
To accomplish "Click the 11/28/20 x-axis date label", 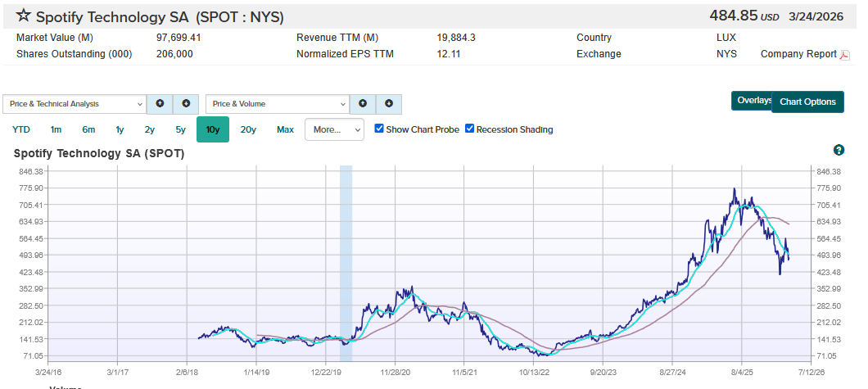I will click(x=396, y=373).
